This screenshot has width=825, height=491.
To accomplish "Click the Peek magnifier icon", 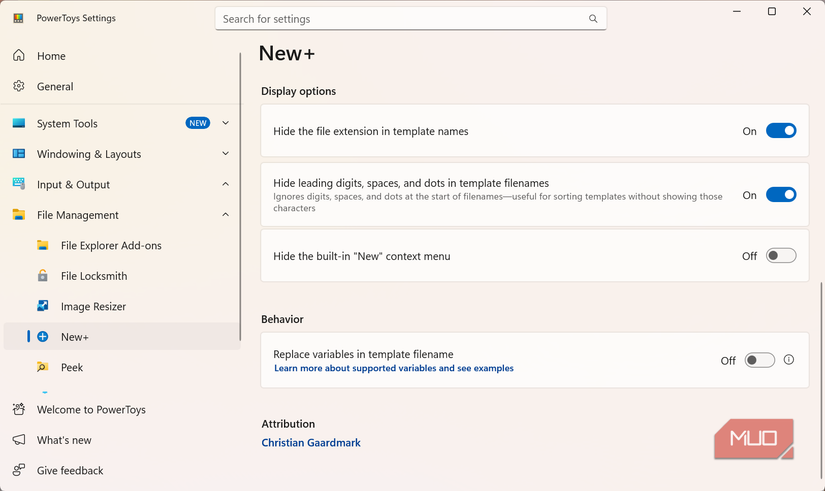I will click(x=43, y=367).
